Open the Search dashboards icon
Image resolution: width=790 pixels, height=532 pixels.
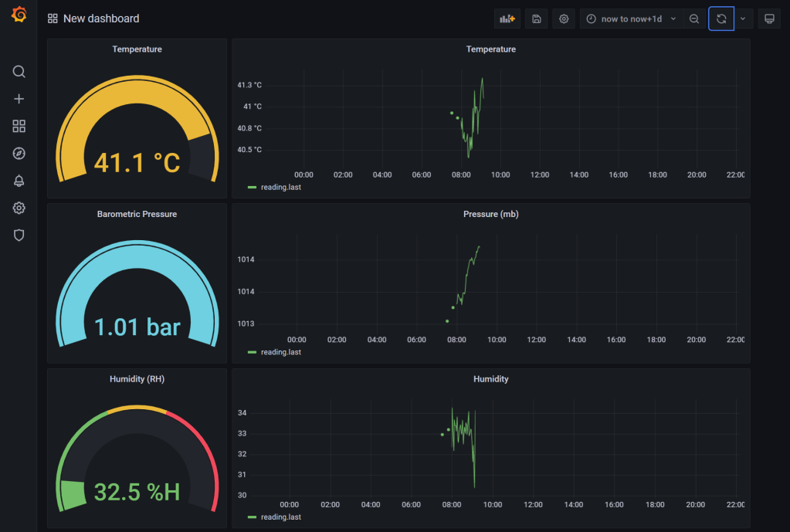point(19,71)
